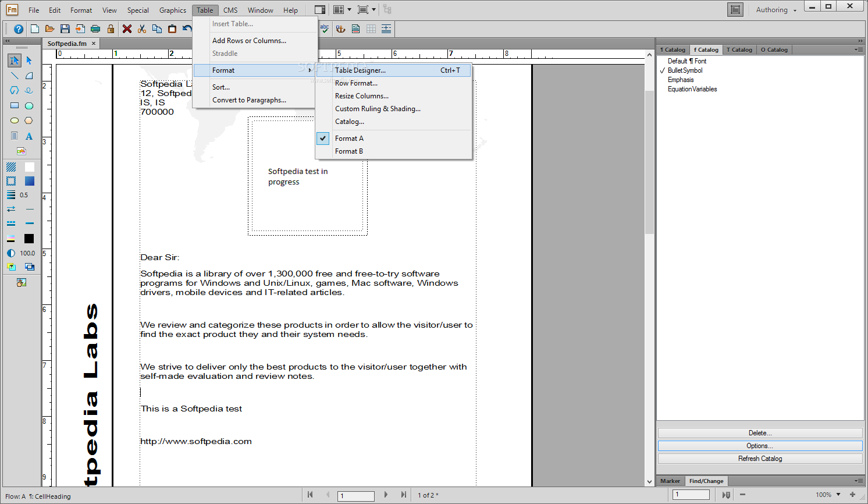Open the Authoring workspace dropdown

click(x=776, y=10)
